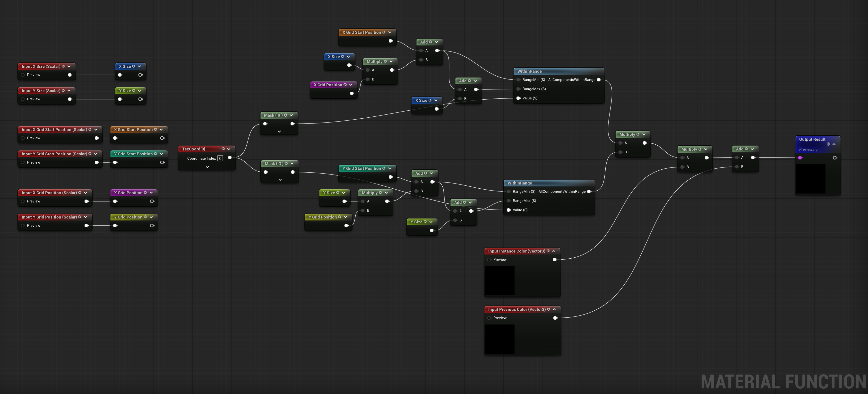Click Preview pin on Input Y Size (Scalar)

pyautogui.click(x=23, y=99)
